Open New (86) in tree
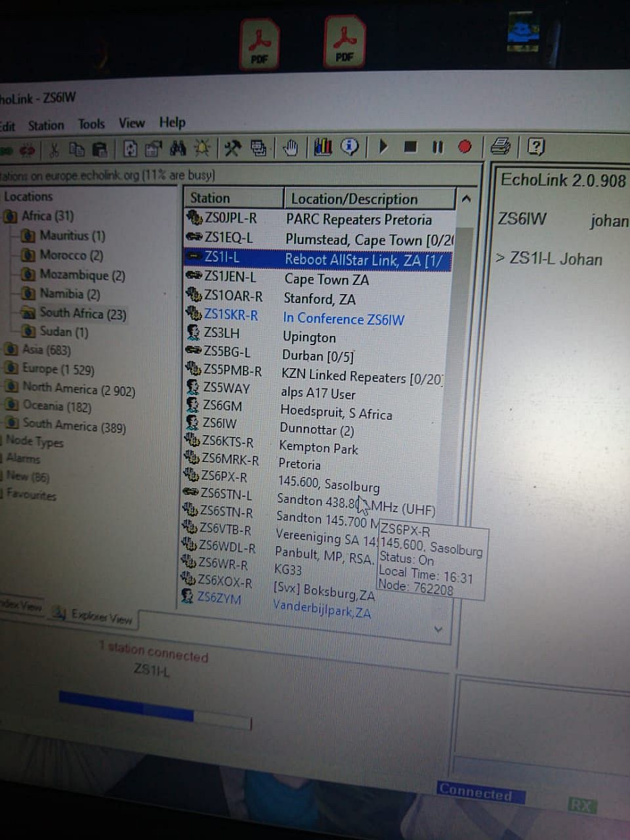The image size is (630, 840). click(28, 476)
